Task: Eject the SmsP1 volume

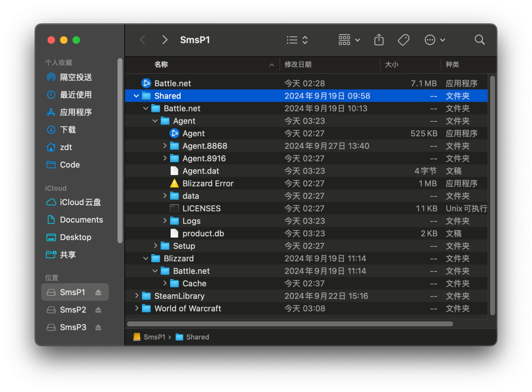Action: coord(98,292)
